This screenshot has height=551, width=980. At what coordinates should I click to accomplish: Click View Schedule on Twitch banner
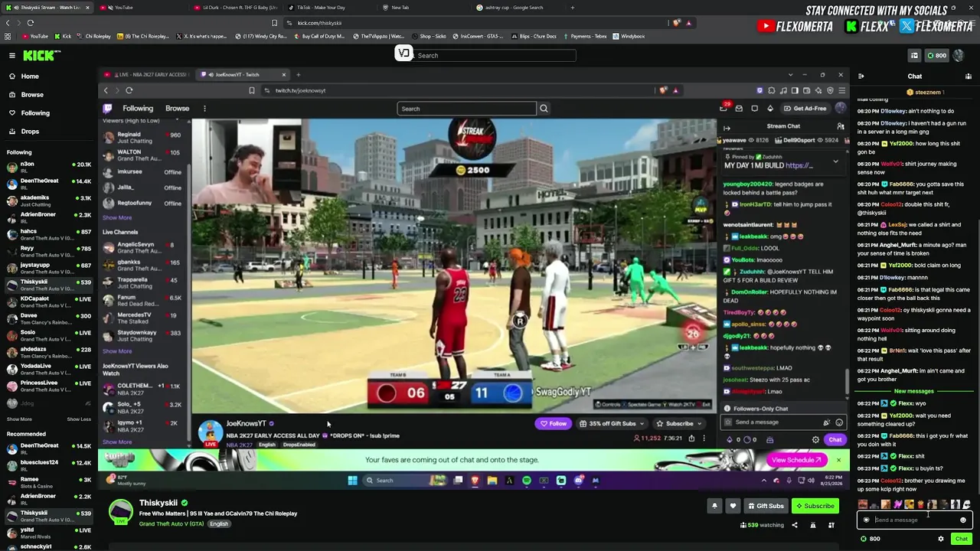tap(796, 460)
